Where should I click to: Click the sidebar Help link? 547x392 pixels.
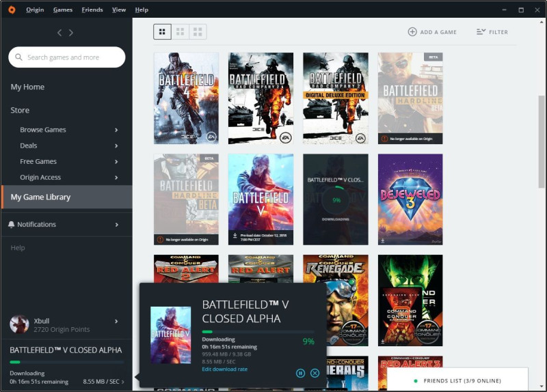coord(18,248)
